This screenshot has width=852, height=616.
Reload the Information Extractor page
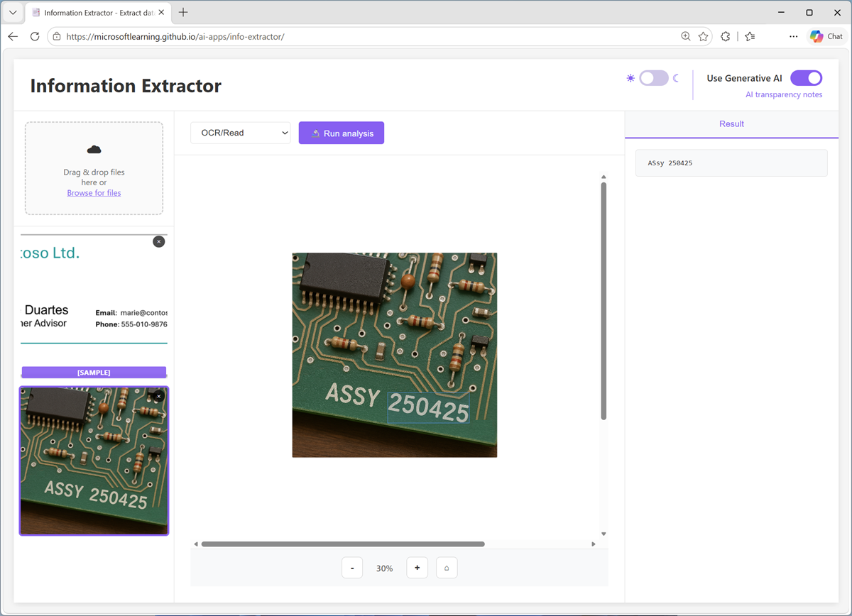(35, 36)
